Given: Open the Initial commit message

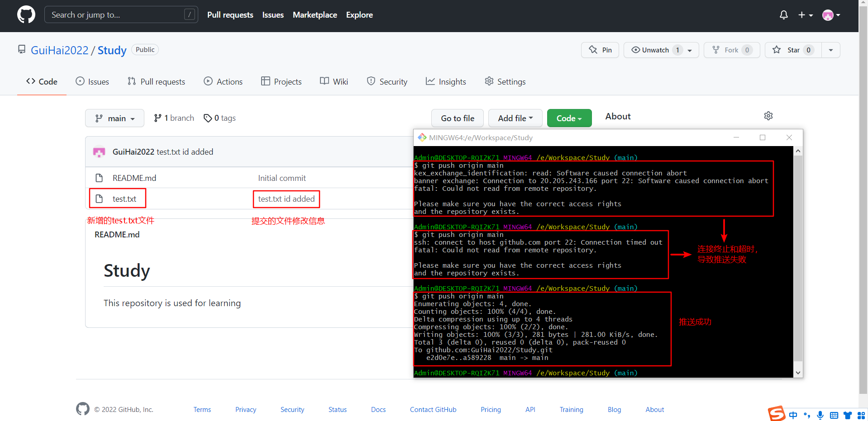Looking at the screenshot, I should click(282, 178).
